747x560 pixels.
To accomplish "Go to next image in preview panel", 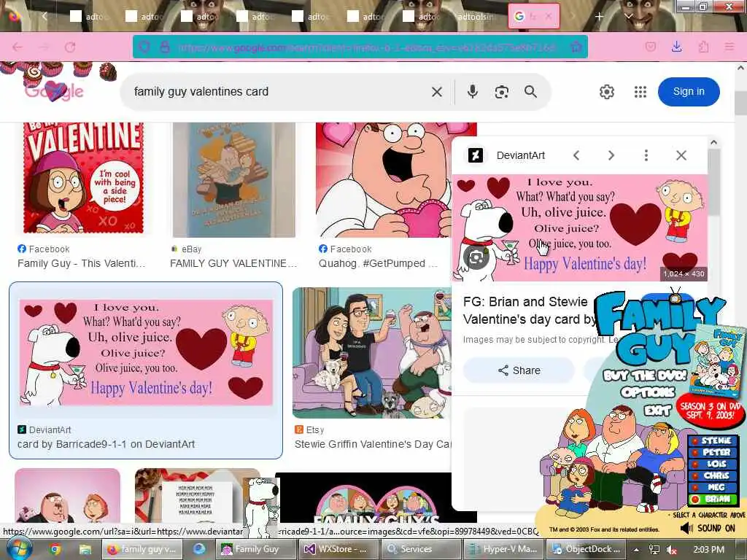I will pos(611,155).
